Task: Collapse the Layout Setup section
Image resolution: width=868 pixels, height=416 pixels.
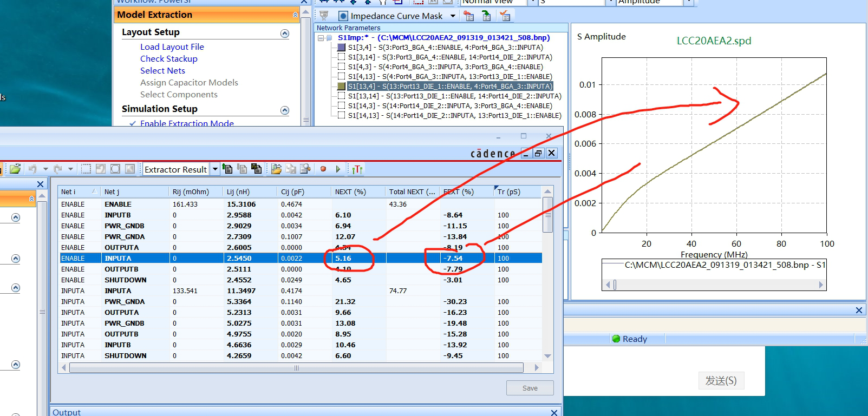Action: coord(285,34)
